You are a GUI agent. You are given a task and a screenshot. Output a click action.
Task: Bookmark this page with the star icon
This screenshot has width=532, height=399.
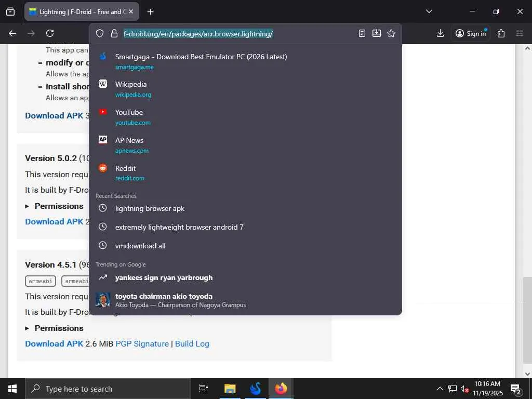tap(391, 33)
